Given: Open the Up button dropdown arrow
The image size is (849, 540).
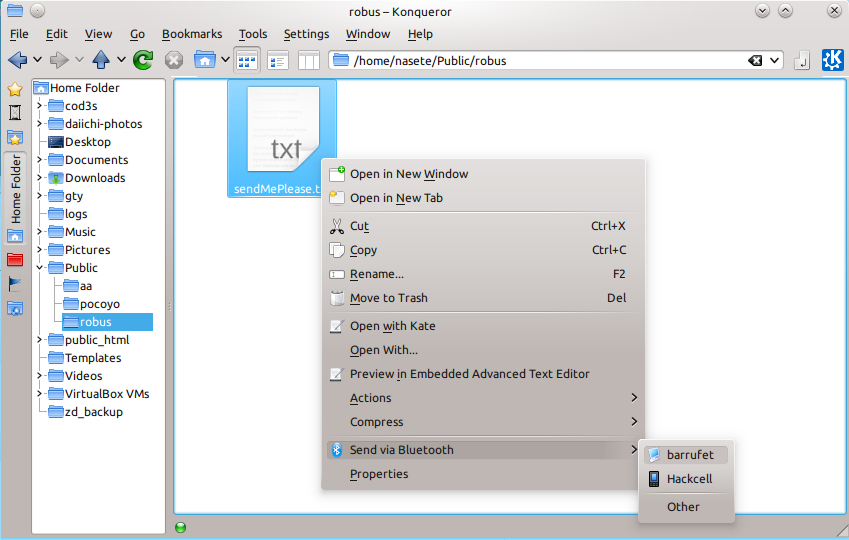Looking at the screenshot, I should (121, 60).
